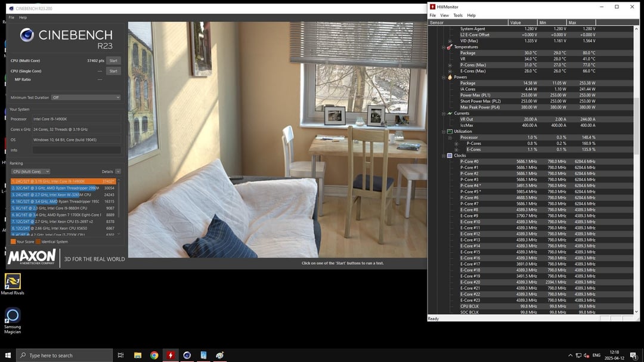Click the Value column header
This screenshot has width=644, height=362.
tap(522, 23)
